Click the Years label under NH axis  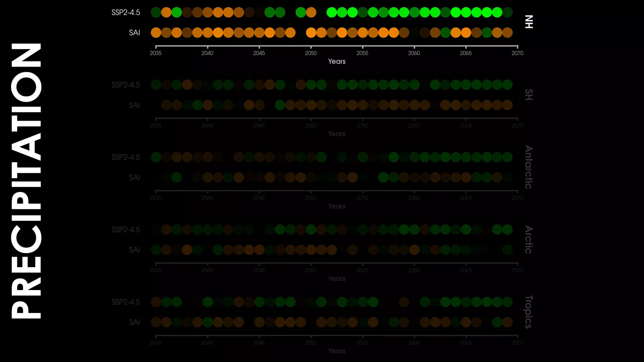click(x=336, y=62)
